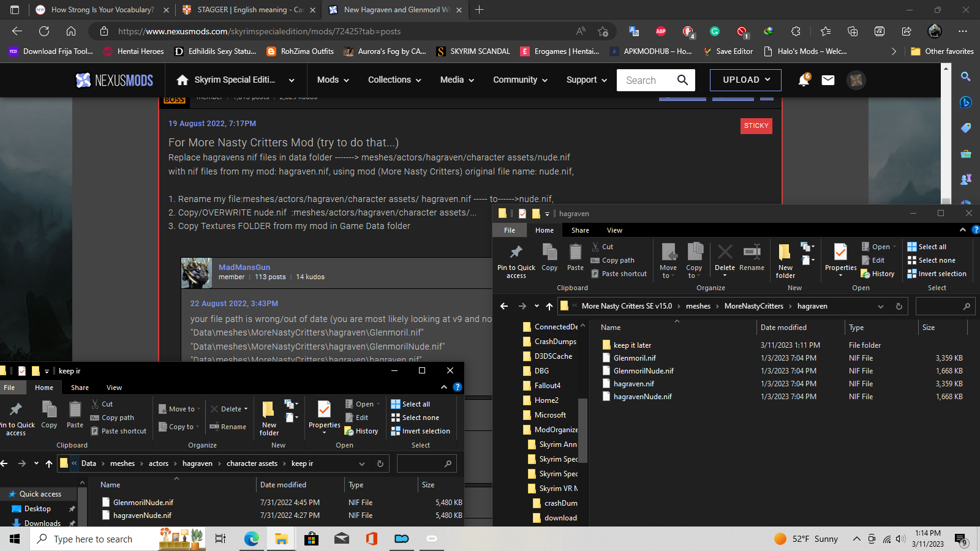The height and width of the screenshot is (551, 980).
Task: Click New folder icon in hagraven window
Action: [785, 260]
